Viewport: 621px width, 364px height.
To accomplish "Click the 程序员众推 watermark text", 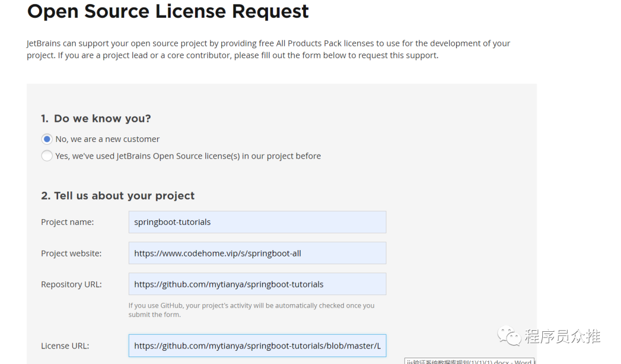I will (x=562, y=336).
